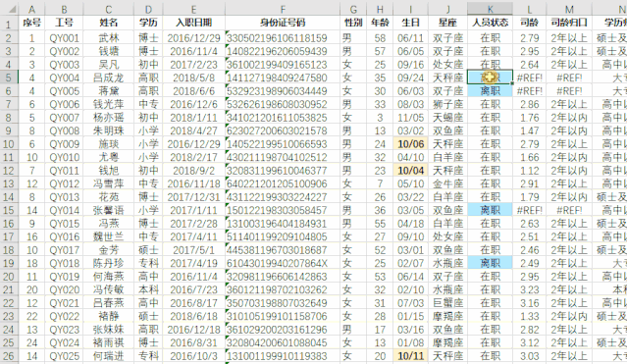Click the 学历 header cell in column D
This screenshot has width=627, height=364.
(148, 23)
